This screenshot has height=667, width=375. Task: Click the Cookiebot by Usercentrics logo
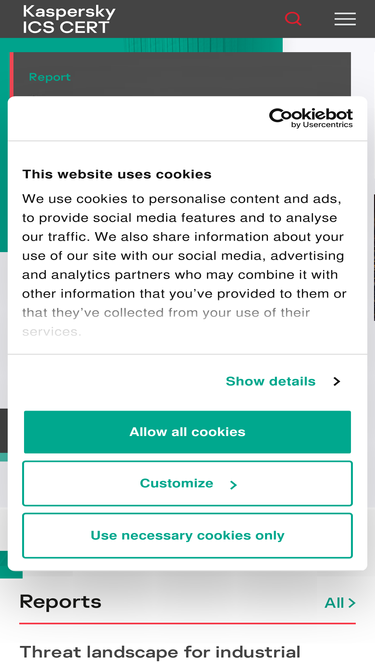click(x=311, y=118)
